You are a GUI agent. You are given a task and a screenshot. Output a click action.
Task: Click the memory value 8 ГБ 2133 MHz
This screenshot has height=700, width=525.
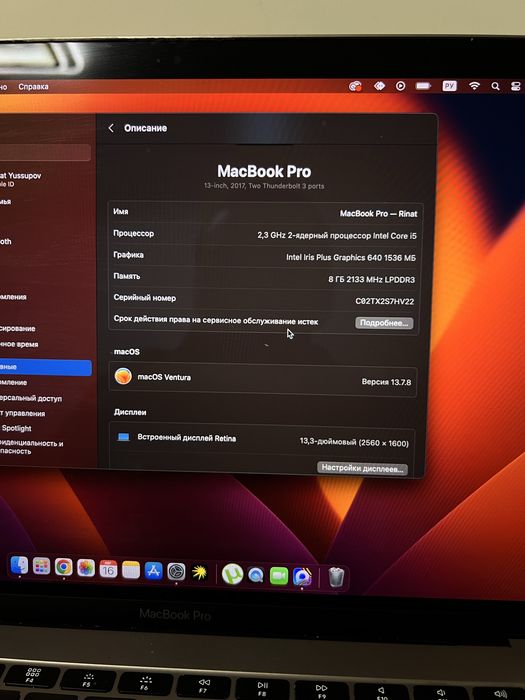tap(371, 279)
